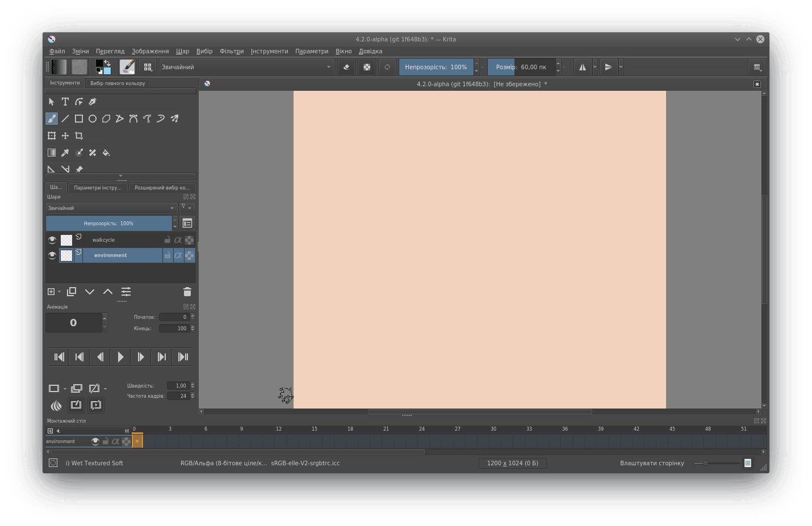812x526 pixels.
Task: Open the brush blending mode dropdown
Action: [x=246, y=67]
